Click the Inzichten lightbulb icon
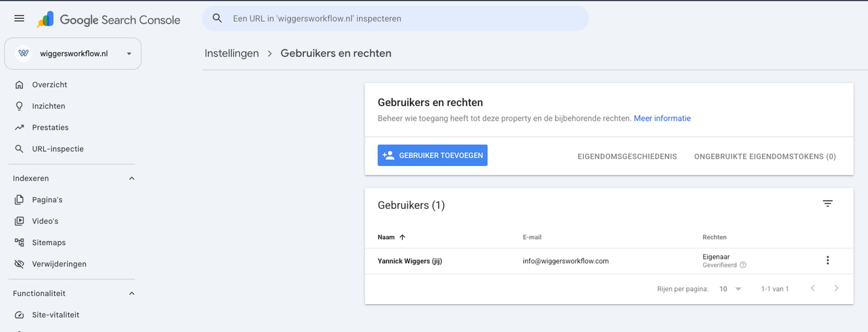The width and height of the screenshot is (868, 332). (19, 106)
